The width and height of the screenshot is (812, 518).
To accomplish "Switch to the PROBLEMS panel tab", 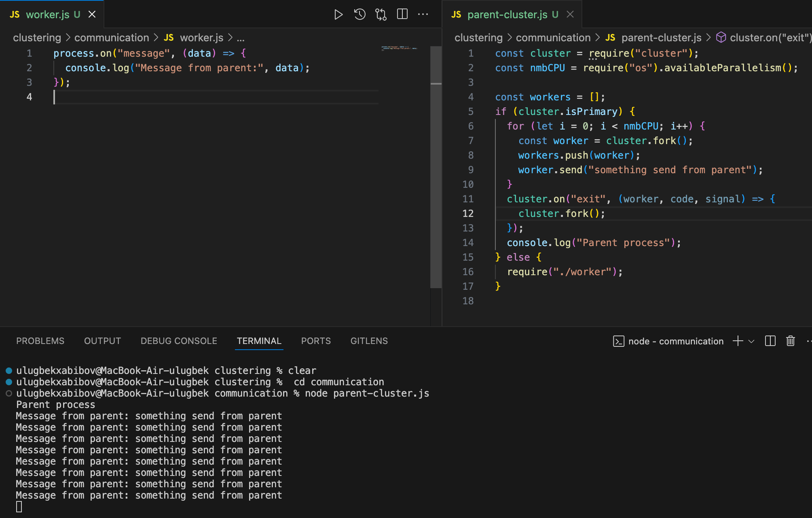I will [40, 341].
